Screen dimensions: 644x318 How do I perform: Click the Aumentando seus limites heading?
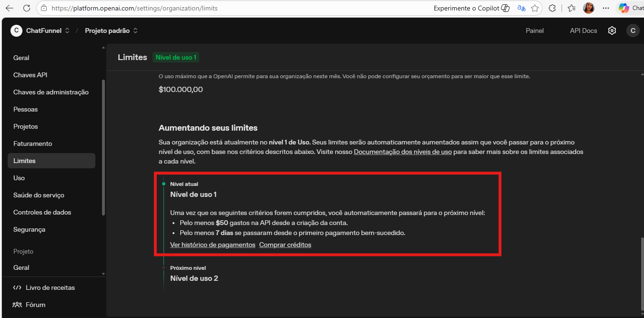208,128
